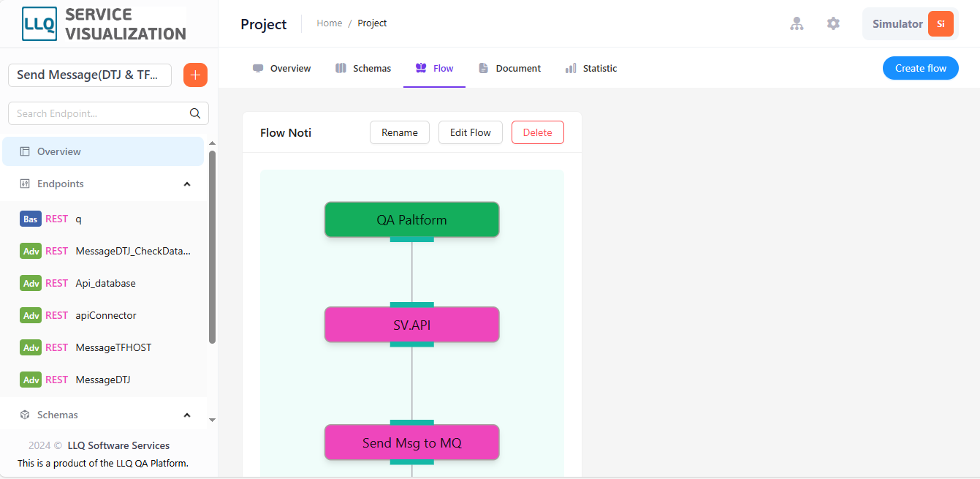This screenshot has width=980, height=479.
Task: Add new item with orange plus button
Action: coord(195,75)
